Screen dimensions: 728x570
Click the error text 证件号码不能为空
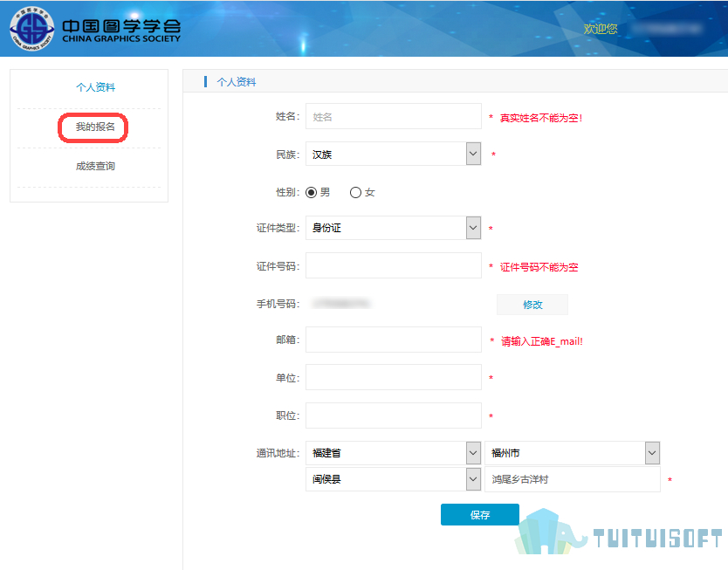pos(539,267)
